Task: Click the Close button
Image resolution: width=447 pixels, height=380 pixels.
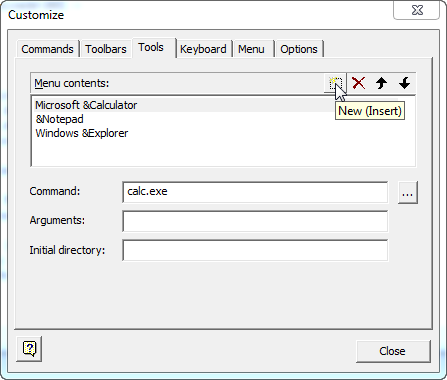Action: [x=393, y=351]
